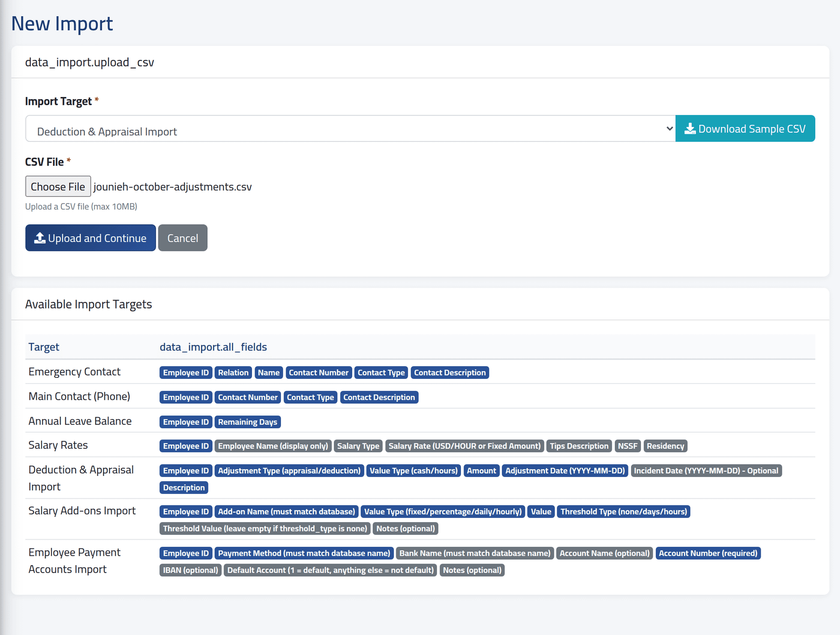Image resolution: width=840 pixels, height=635 pixels.
Task: Click Employee Payment Accounts Import row label
Action: tap(74, 560)
